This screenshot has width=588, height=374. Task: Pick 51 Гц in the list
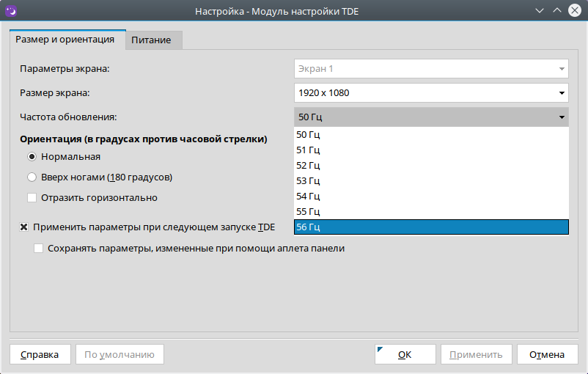coord(431,150)
